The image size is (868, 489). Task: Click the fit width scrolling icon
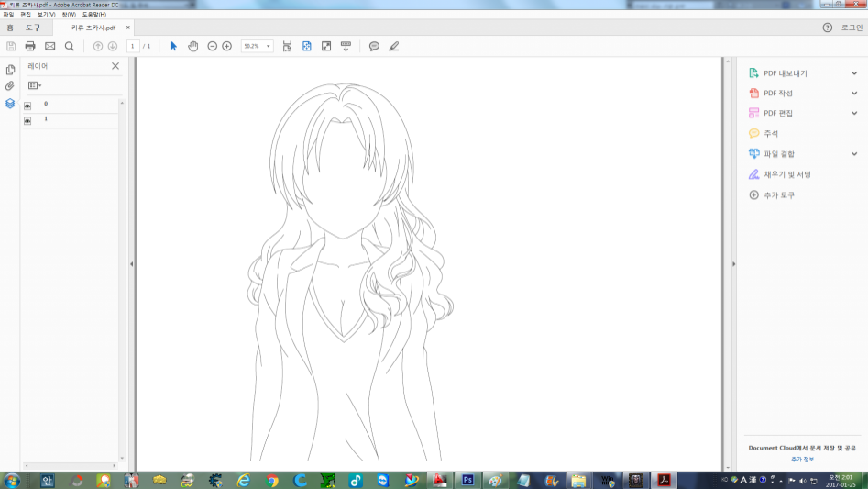point(287,47)
